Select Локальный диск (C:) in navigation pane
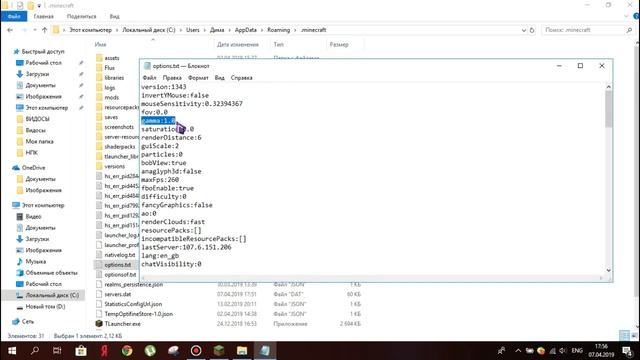640x360 pixels. click(x=52, y=295)
